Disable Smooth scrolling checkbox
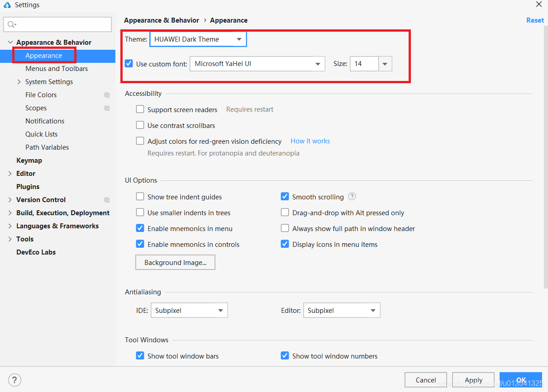548x392 pixels. [285, 197]
